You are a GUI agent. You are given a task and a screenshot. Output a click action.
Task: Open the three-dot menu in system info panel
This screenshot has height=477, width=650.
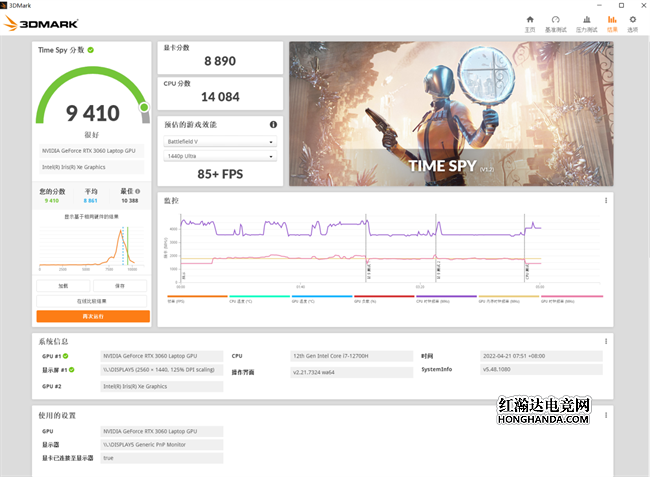click(x=606, y=341)
